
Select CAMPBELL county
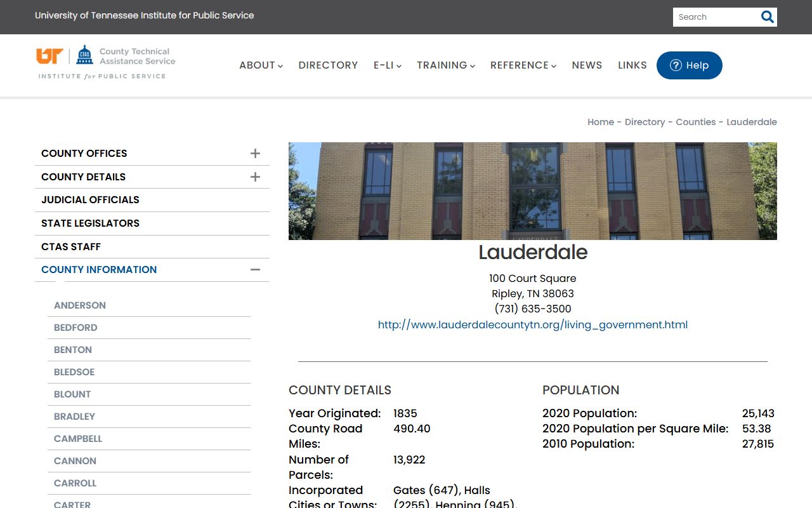pyautogui.click(x=78, y=439)
